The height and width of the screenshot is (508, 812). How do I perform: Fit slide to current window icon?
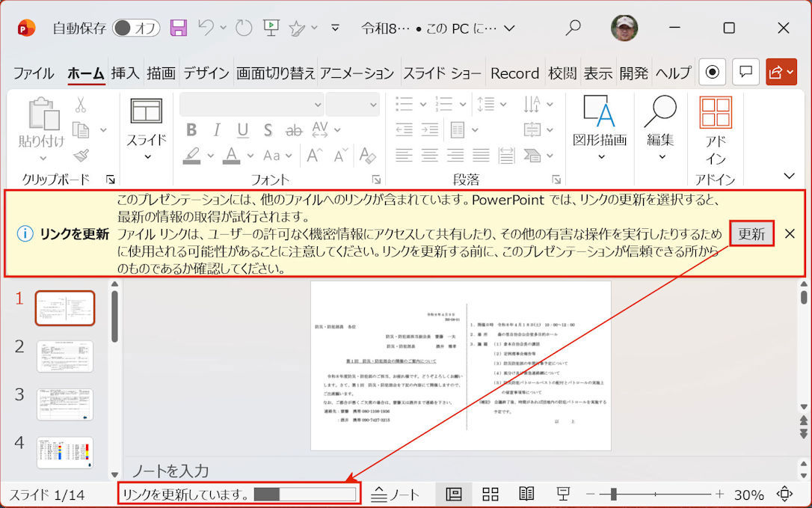pos(785,494)
